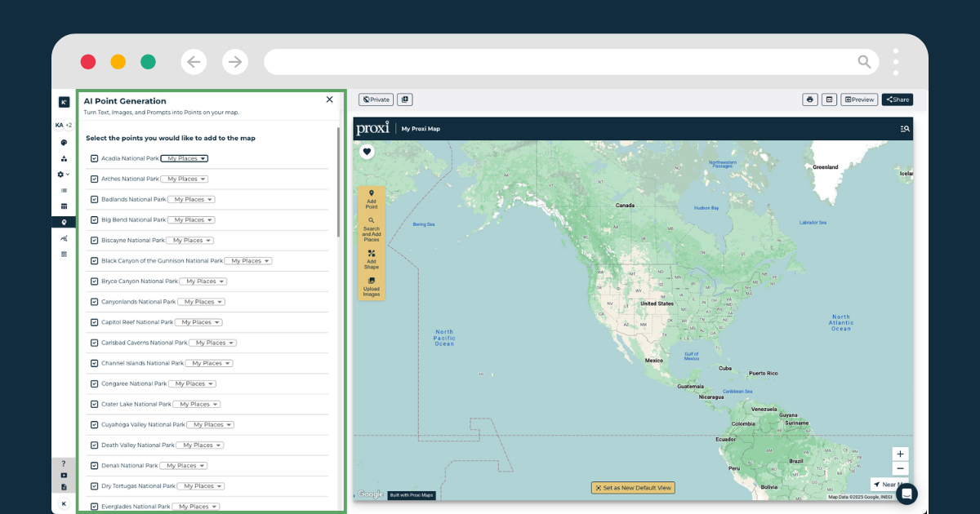Click Upload Images tool on map

pos(372,286)
